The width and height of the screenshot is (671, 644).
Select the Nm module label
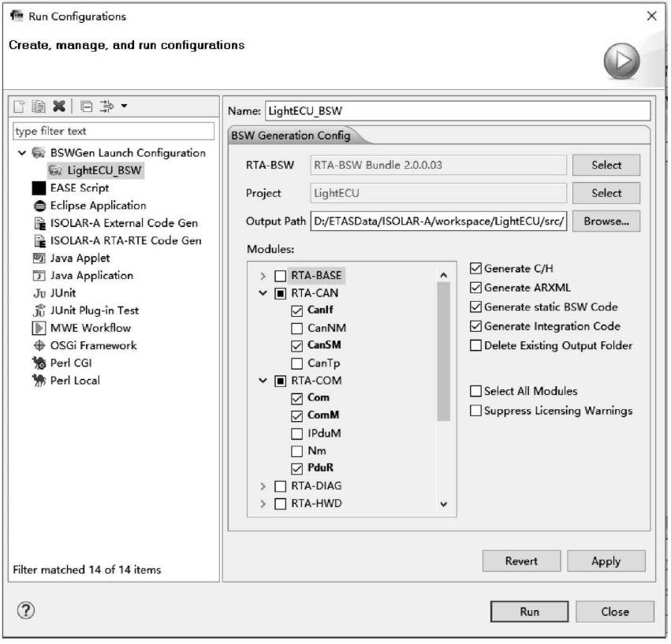(x=318, y=452)
